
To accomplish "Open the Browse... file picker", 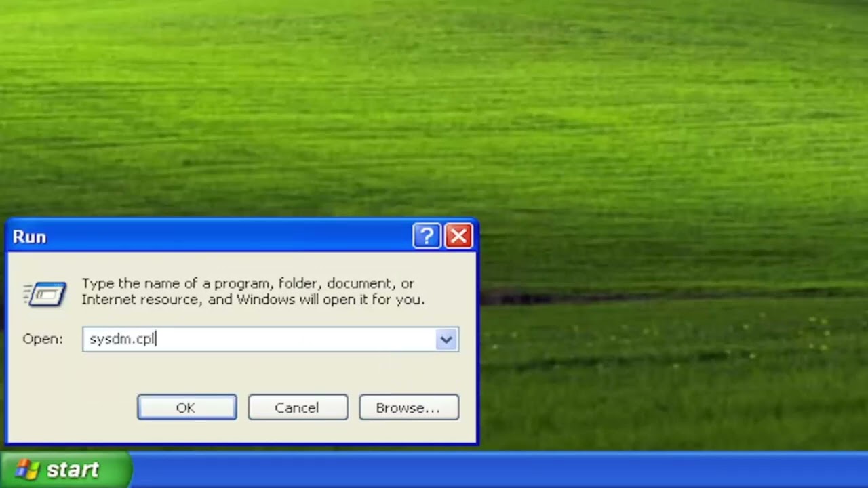I will (x=409, y=407).
